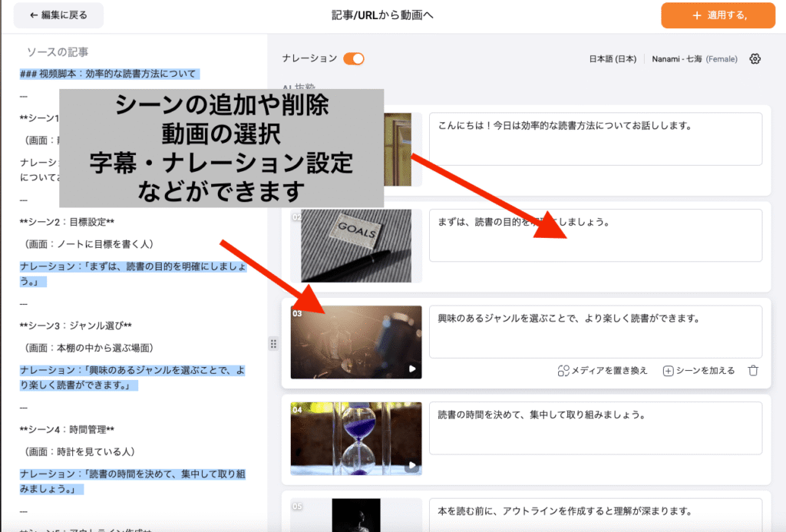The height and width of the screenshot is (532, 786).
Task: Choose Nanami - 七海 (Female) voice
Action: click(x=694, y=58)
